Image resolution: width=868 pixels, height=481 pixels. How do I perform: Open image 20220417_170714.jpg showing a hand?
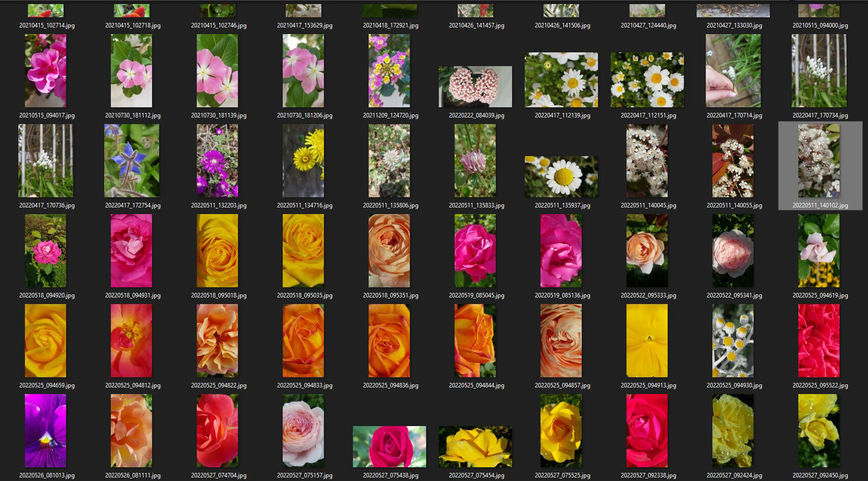(x=732, y=71)
